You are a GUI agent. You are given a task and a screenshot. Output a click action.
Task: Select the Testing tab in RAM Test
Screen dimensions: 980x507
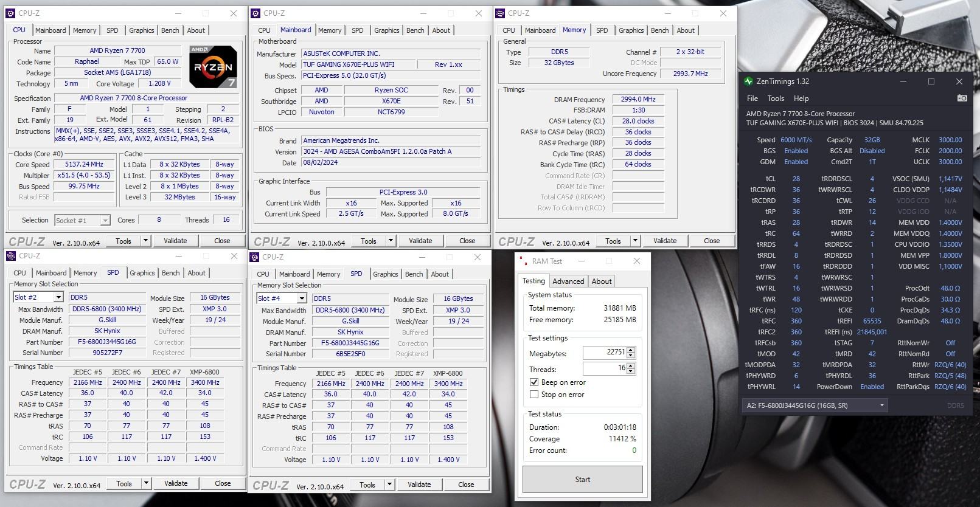click(x=533, y=281)
